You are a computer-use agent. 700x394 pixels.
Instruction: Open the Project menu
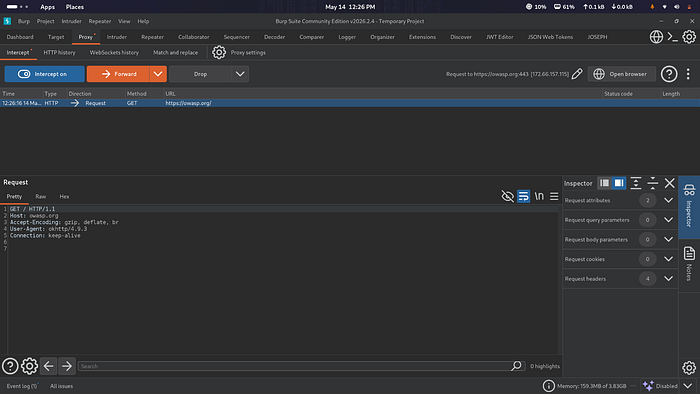click(x=46, y=21)
